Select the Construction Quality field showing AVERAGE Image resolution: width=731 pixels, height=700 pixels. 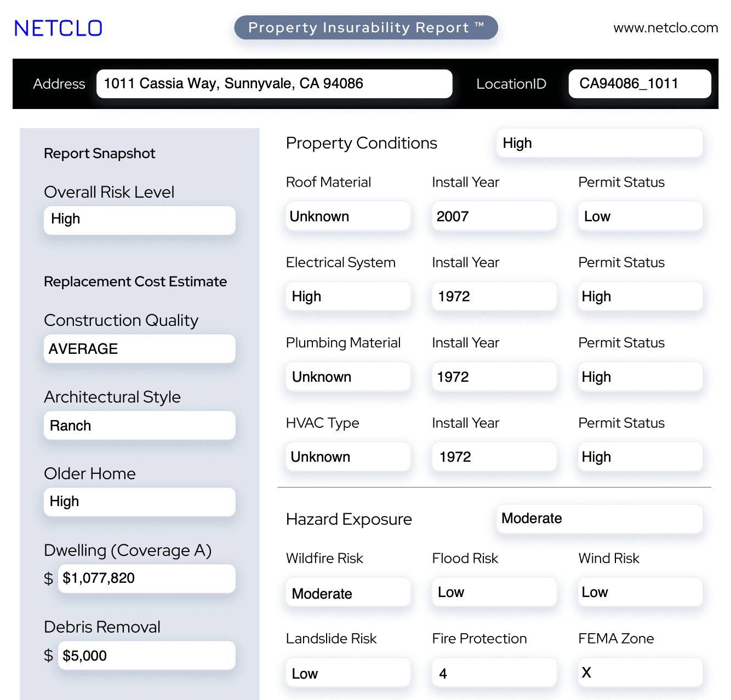[139, 349]
